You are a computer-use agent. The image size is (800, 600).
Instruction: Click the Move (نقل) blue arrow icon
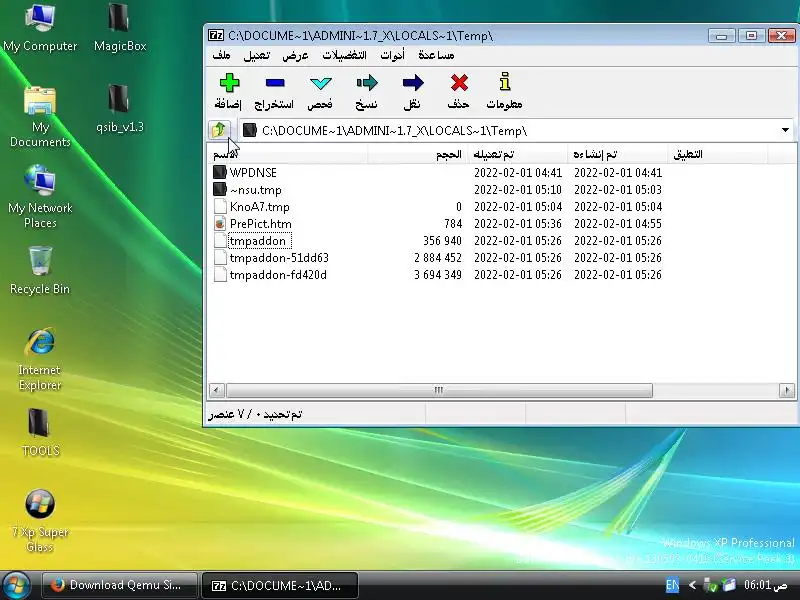click(x=412, y=83)
